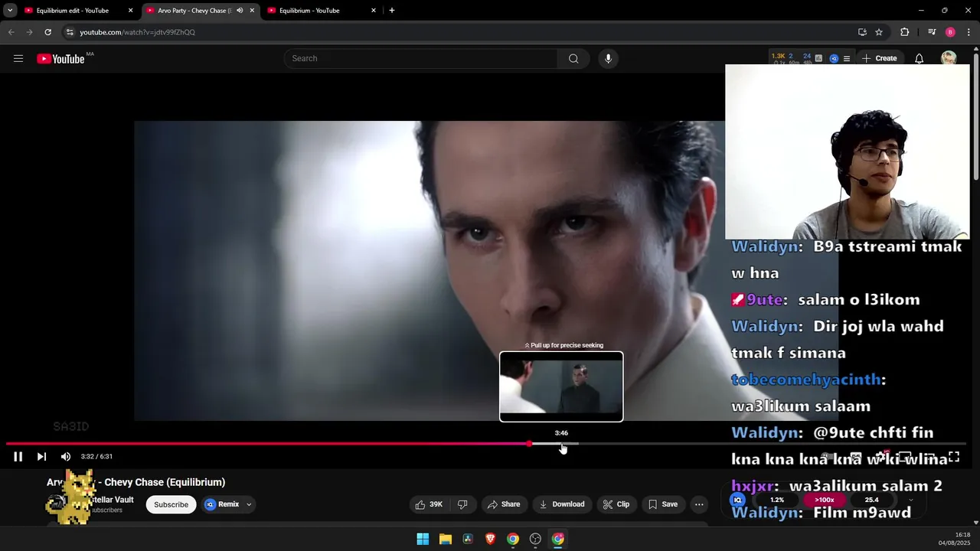980x551 pixels.
Task: Open Chrome three-dot menu
Action: [x=969, y=32]
